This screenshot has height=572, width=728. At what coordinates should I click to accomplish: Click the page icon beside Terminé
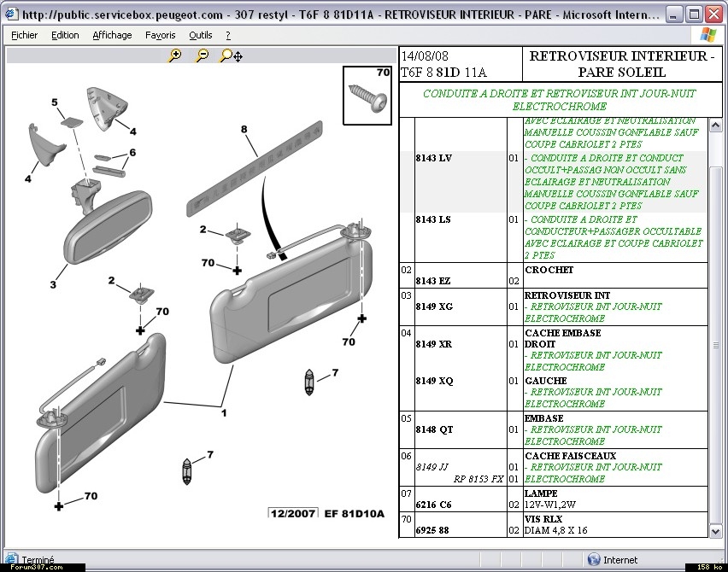[12, 560]
